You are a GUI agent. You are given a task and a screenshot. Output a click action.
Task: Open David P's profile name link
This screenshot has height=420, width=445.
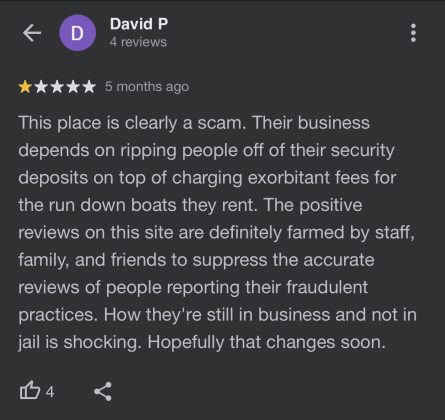tap(139, 24)
